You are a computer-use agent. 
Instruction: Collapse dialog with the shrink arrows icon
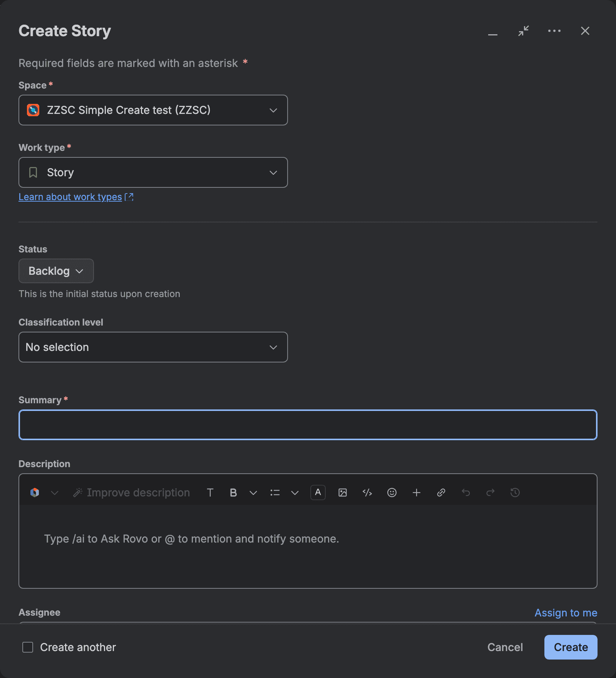click(x=524, y=31)
